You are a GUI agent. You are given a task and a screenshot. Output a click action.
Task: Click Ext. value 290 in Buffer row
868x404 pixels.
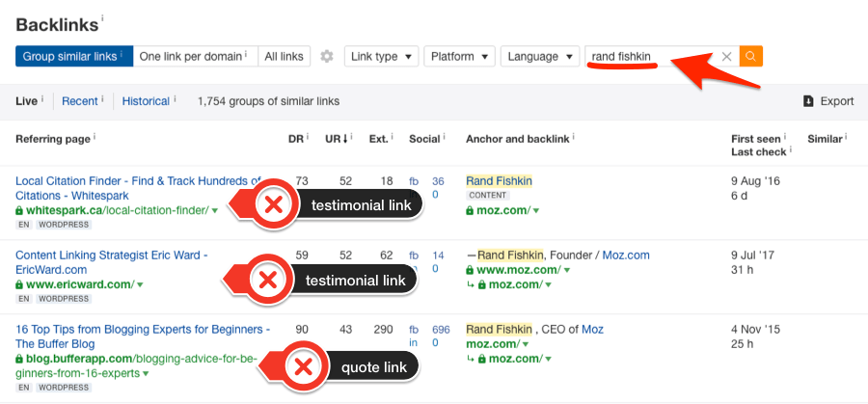click(x=383, y=330)
